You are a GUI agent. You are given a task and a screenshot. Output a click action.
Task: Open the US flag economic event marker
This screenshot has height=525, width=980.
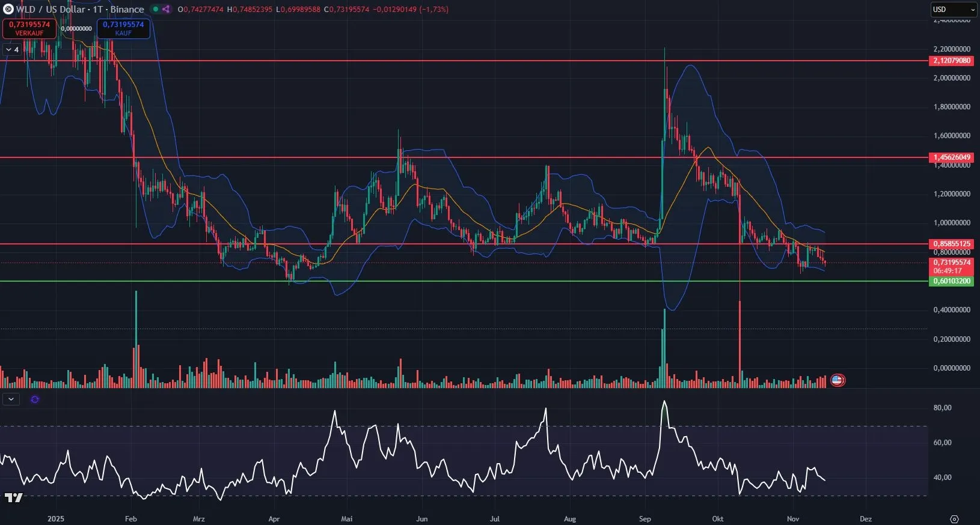coord(838,380)
